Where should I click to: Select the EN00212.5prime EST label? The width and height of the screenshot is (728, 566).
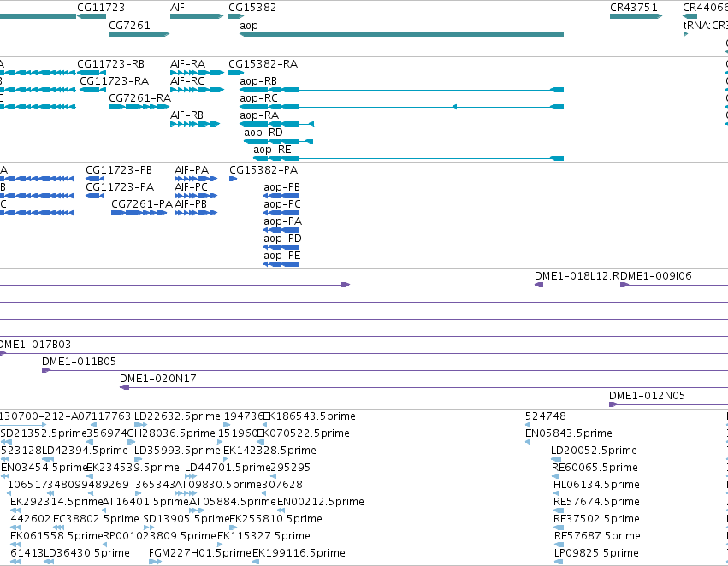click(x=320, y=502)
